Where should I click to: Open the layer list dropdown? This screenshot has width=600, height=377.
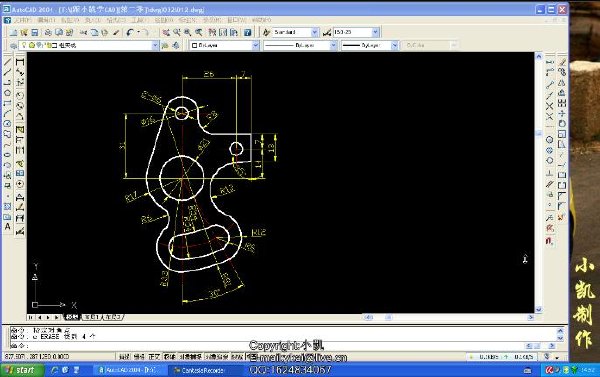[x=155, y=46]
